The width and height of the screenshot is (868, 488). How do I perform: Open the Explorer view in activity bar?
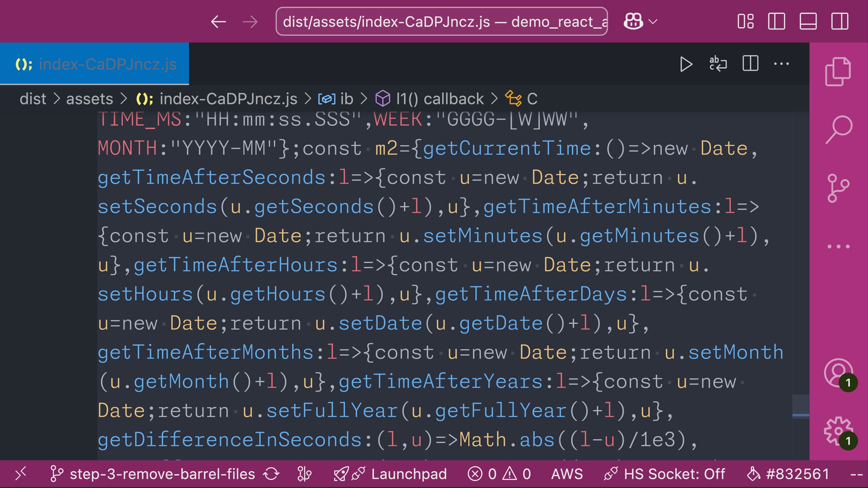(x=838, y=72)
